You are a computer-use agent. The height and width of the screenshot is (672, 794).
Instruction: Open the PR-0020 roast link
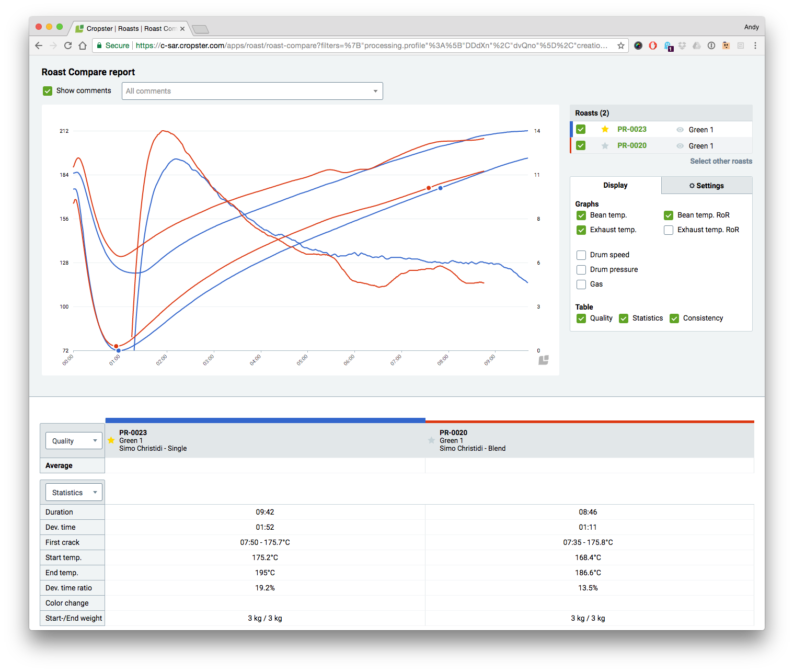click(x=631, y=145)
